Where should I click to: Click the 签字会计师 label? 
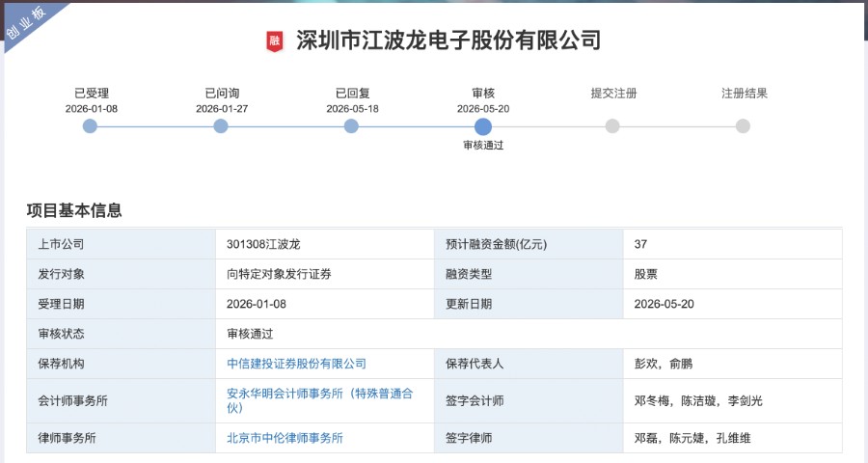(x=475, y=401)
